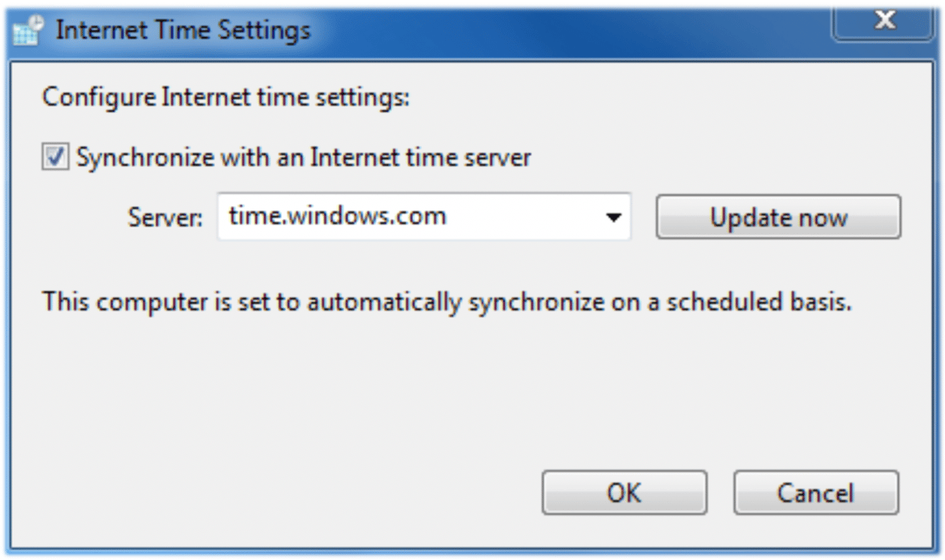Click the automatic synchronize status message
945x560 pixels.
coord(447,302)
